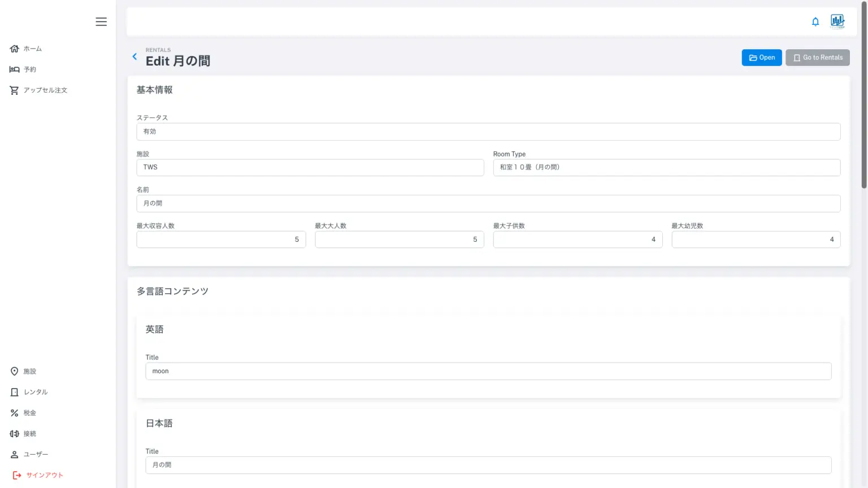Expand the Room Type selector
The image size is (868, 488).
point(666,167)
